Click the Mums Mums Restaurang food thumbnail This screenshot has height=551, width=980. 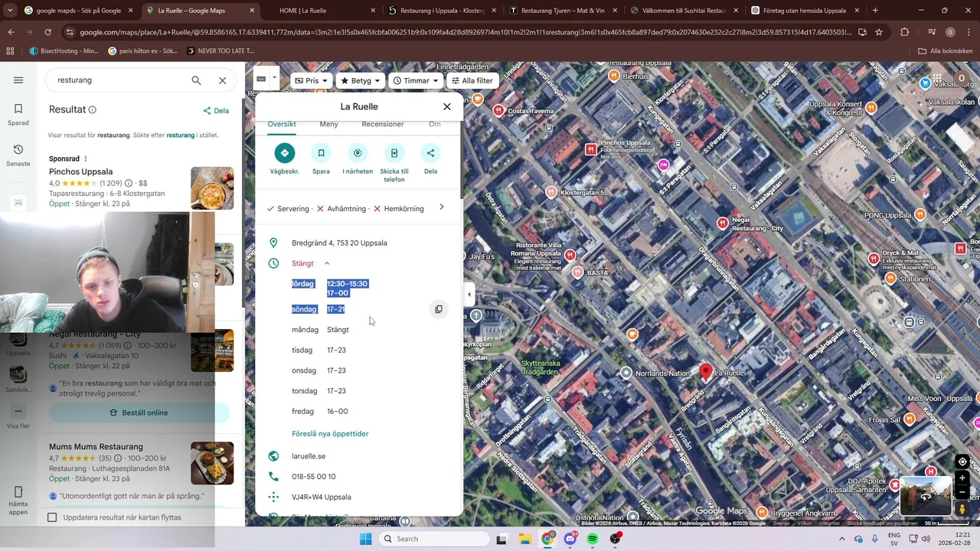click(212, 463)
